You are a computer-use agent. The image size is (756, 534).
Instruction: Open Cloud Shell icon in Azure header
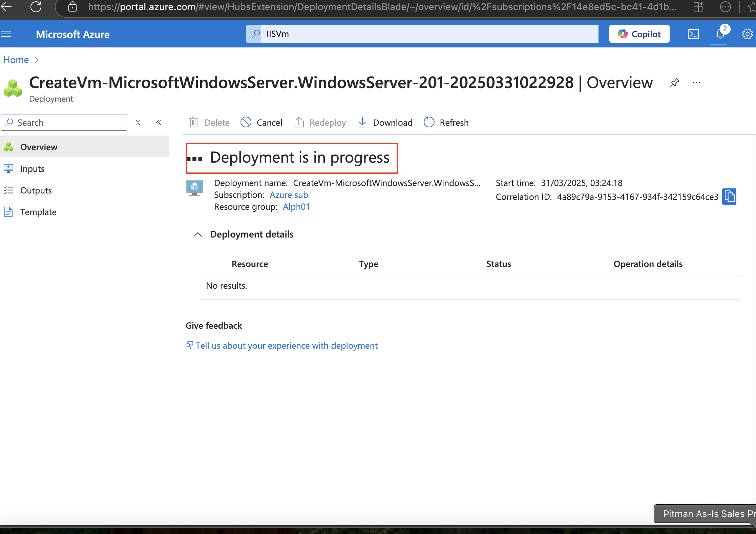click(693, 34)
